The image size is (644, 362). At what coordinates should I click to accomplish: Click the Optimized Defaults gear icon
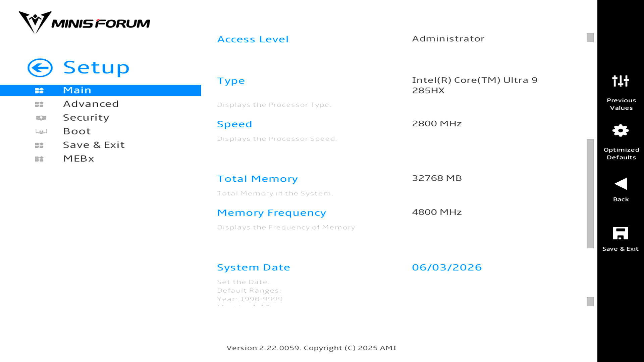click(x=621, y=130)
